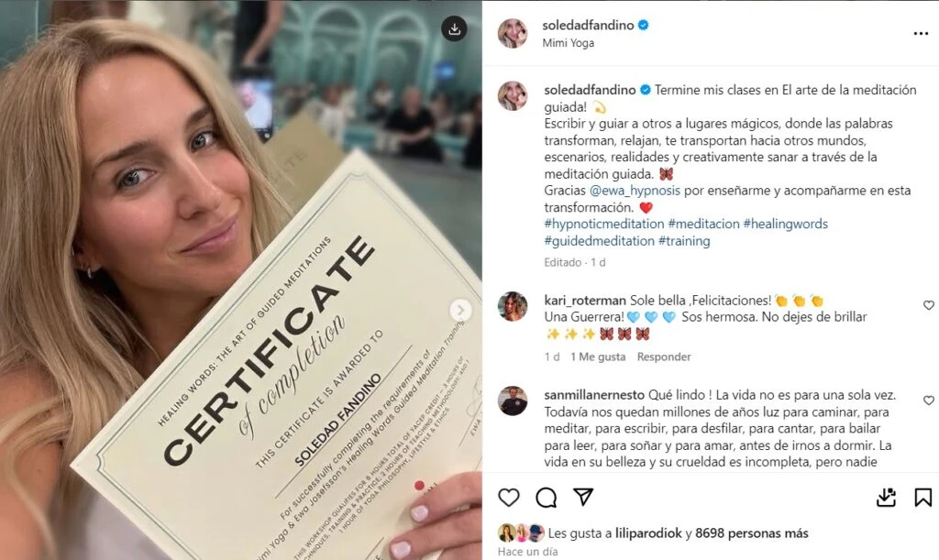Save the post with the bookmark icon

point(922,498)
